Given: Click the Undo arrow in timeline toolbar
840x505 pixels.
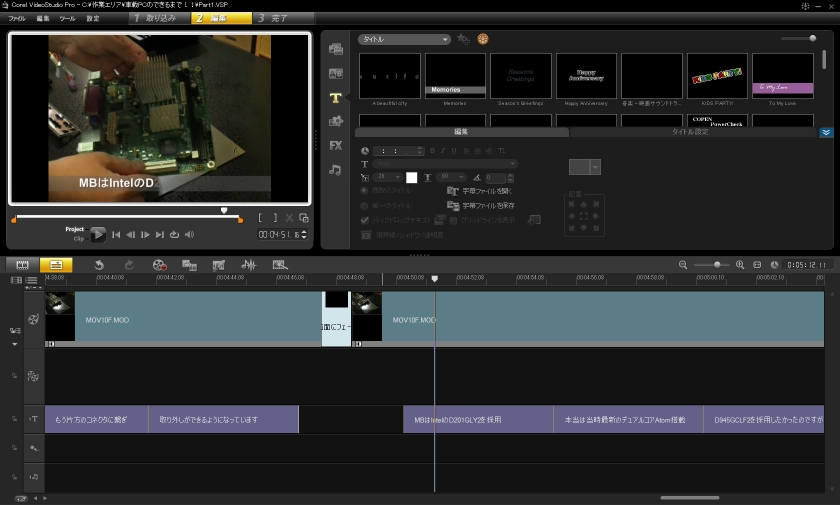Looking at the screenshot, I should click(99, 265).
